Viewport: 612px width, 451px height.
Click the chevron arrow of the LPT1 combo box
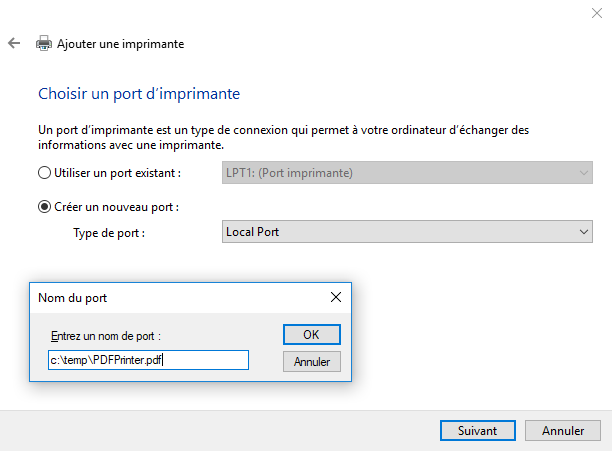pyautogui.click(x=584, y=173)
